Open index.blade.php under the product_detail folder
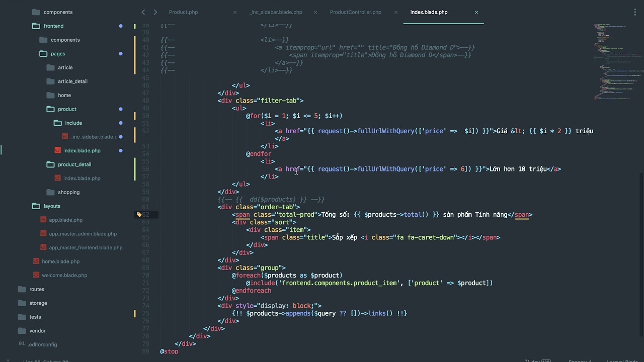644x362 pixels. (x=82, y=178)
